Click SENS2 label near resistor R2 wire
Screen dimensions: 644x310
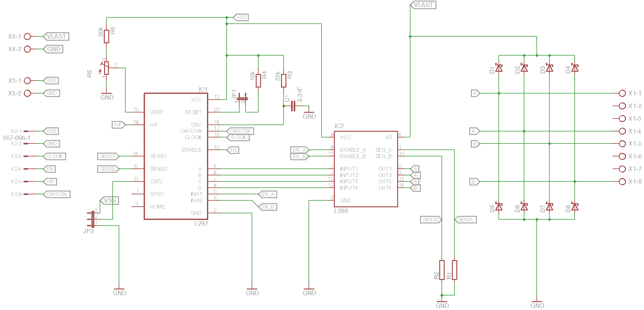click(x=431, y=220)
